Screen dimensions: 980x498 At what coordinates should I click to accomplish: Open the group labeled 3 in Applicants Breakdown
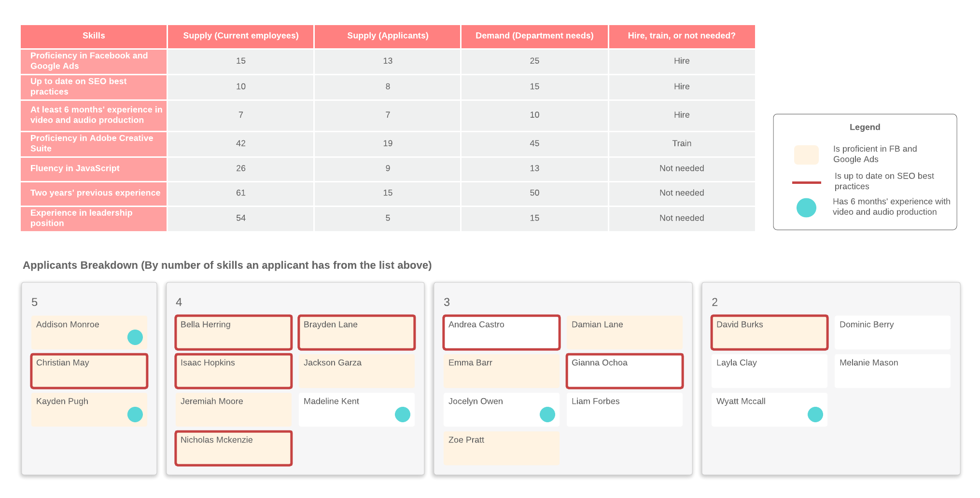[447, 303]
